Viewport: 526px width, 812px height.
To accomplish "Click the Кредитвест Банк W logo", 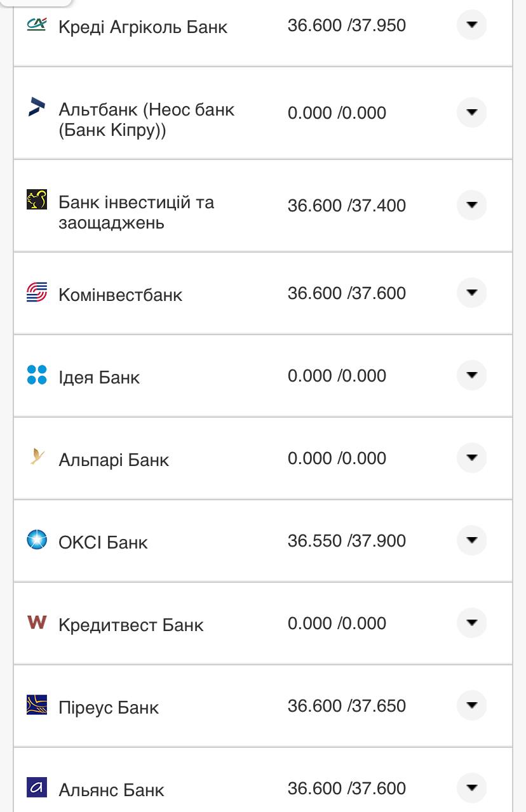I will (37, 622).
